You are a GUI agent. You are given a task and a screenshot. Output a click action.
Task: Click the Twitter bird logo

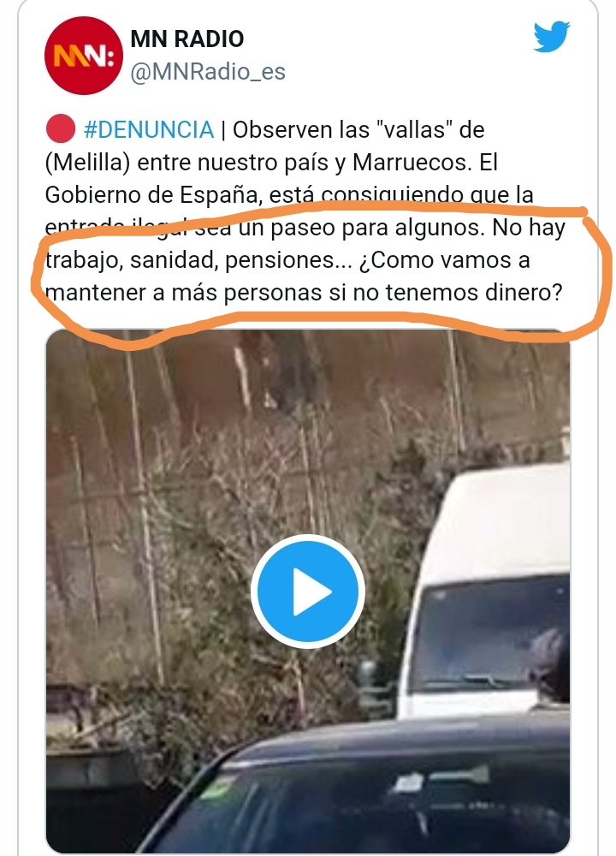coord(552,37)
